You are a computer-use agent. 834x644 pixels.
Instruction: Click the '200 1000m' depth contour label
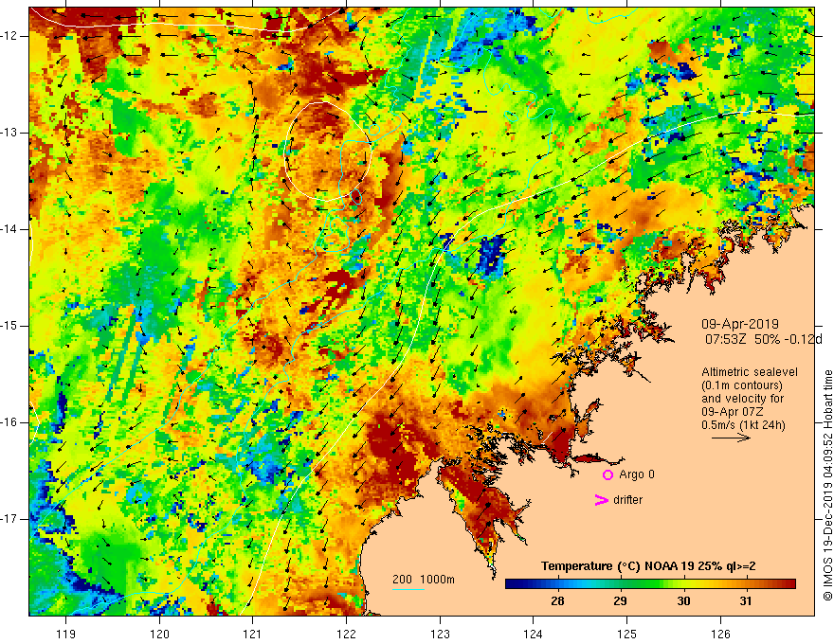[x=424, y=580]
